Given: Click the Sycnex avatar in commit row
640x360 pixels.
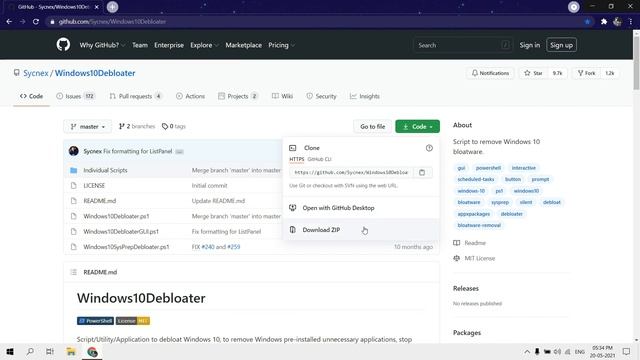Looking at the screenshot, I should point(74,151).
